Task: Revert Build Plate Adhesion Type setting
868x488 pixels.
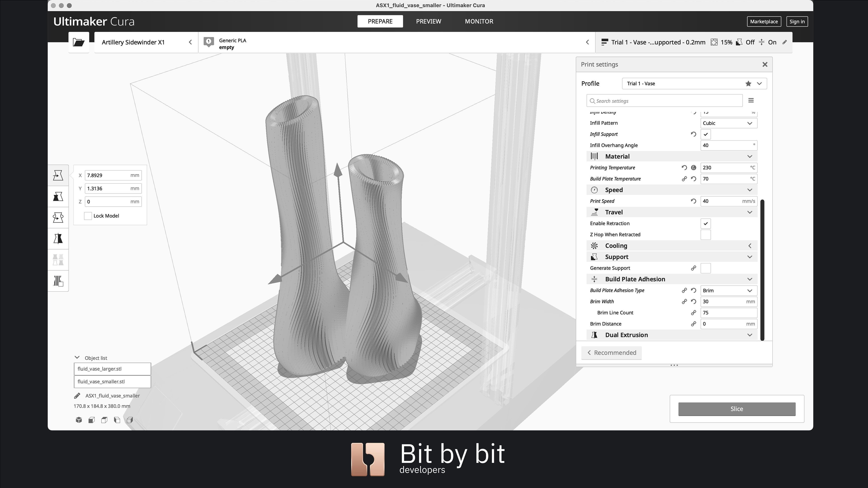Action: pos(693,290)
